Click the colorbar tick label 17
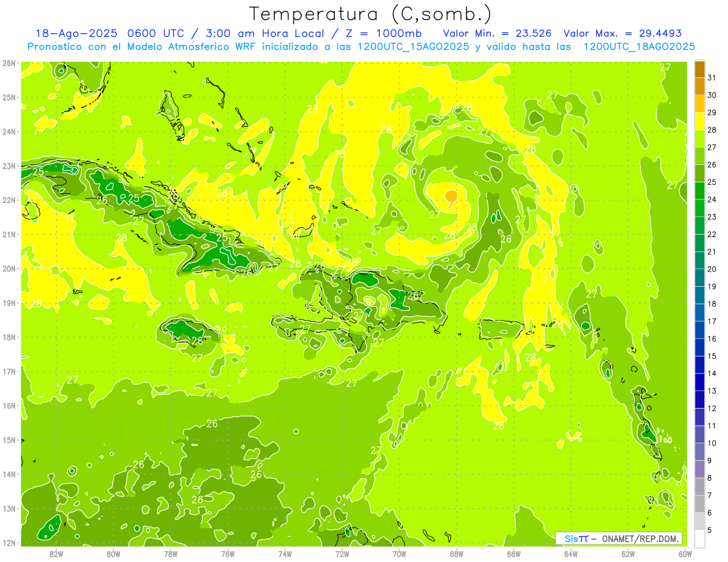Viewport: 728px width, 562px height. pyautogui.click(x=712, y=321)
